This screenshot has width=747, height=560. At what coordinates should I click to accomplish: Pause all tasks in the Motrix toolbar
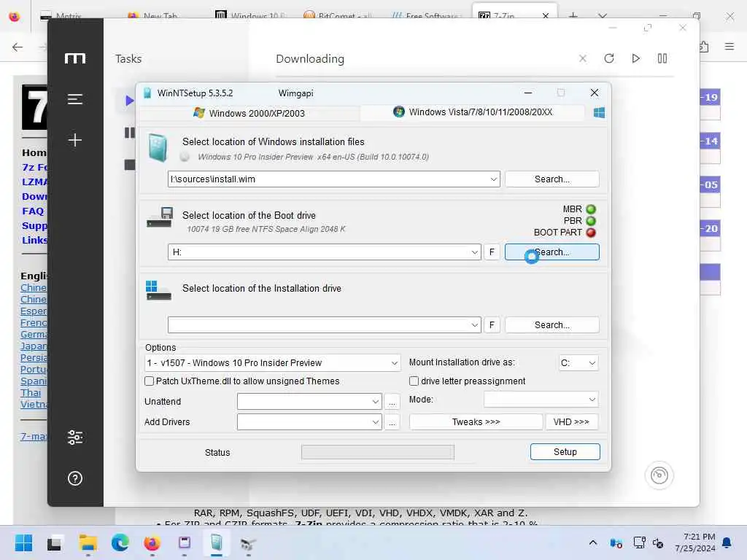coord(662,58)
